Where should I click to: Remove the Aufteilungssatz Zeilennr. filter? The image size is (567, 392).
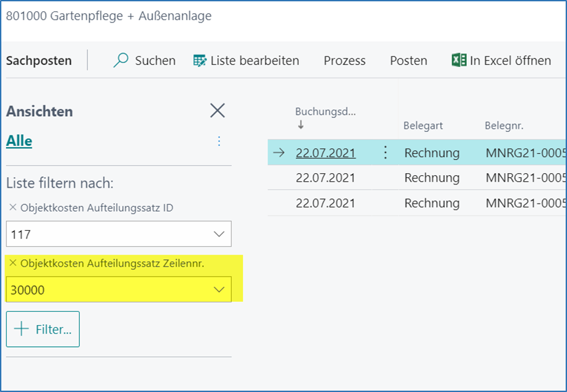click(x=13, y=263)
